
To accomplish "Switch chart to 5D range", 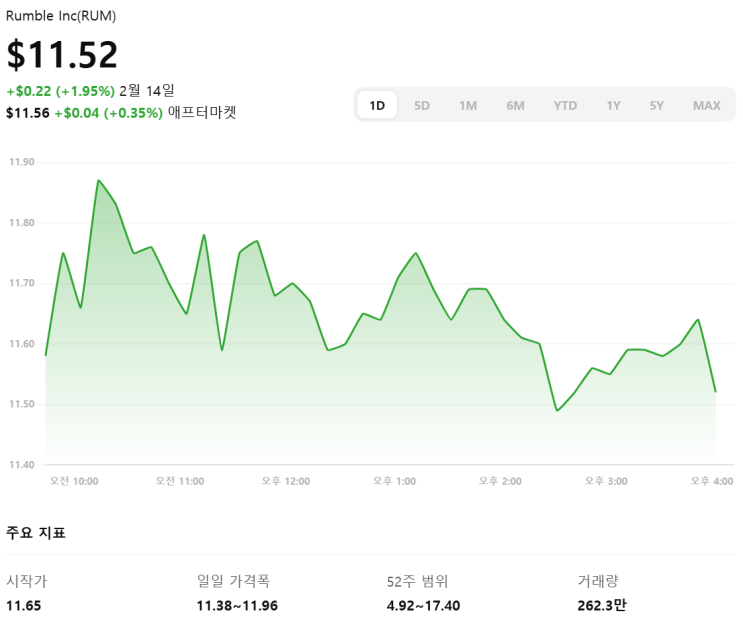I will coord(422,105).
